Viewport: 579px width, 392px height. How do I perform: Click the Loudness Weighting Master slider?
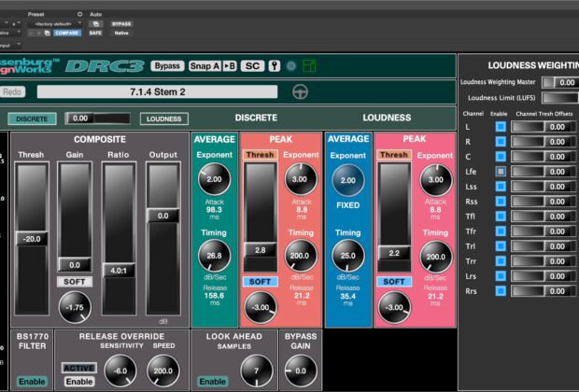click(x=560, y=82)
